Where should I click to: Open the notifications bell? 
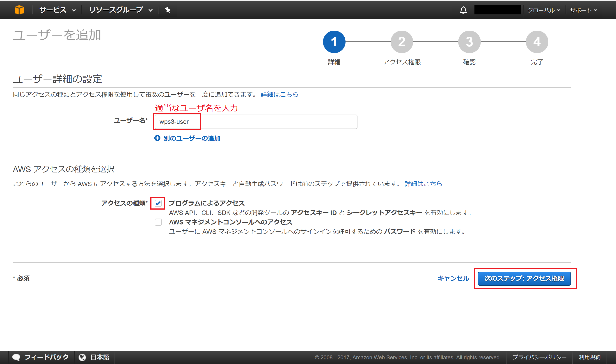point(463,10)
